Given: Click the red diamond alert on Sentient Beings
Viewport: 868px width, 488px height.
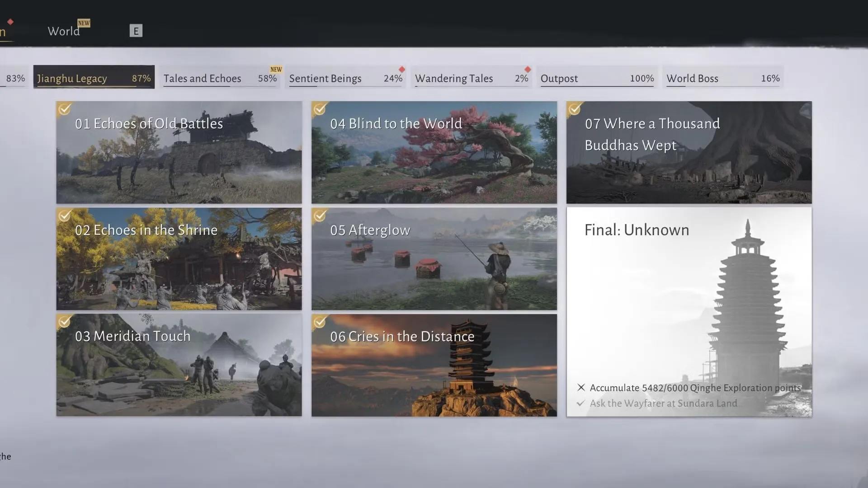Looking at the screenshot, I should click(400, 69).
